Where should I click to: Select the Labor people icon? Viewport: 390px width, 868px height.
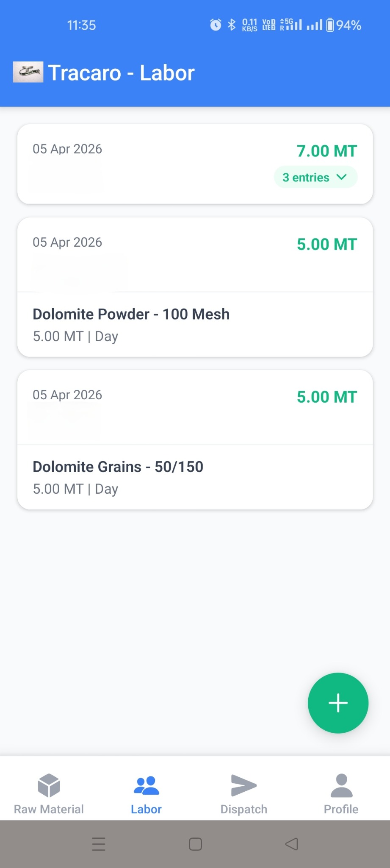(x=146, y=785)
